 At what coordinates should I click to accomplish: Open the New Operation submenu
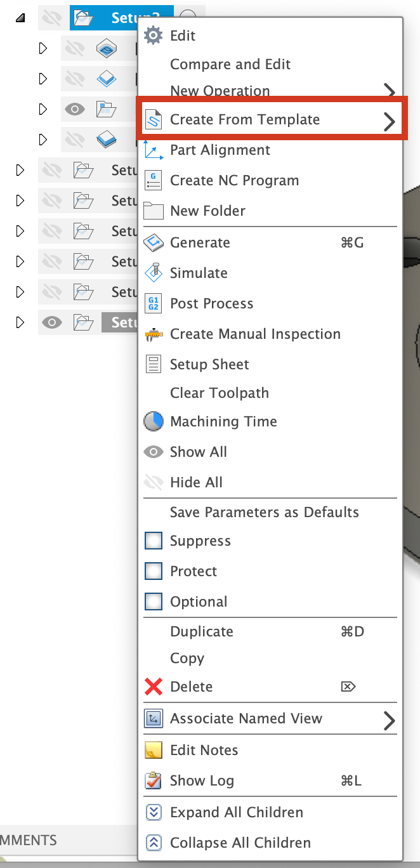389,91
